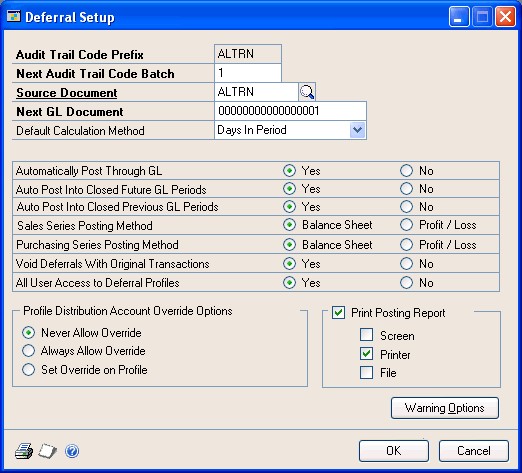522x473 pixels.
Task: Select Yes for Auto Post Into Closed Future GL Periods
Action: click(x=289, y=189)
